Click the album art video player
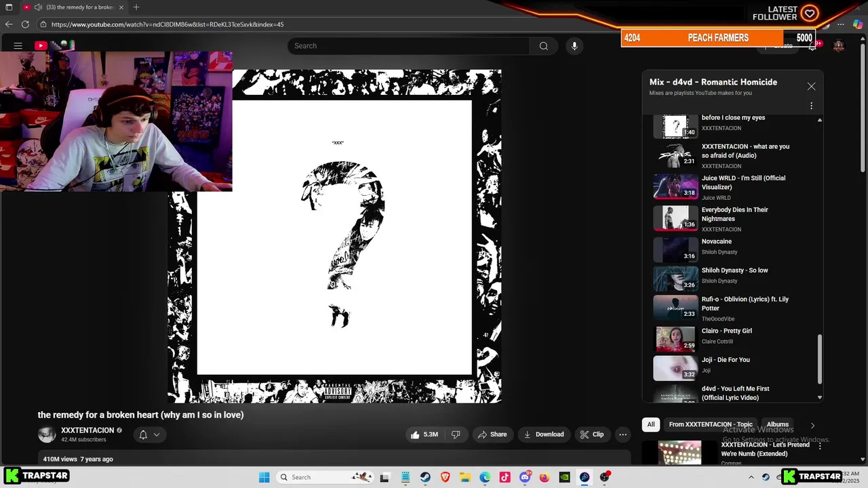Viewport: 868px width, 488px height. (x=334, y=236)
